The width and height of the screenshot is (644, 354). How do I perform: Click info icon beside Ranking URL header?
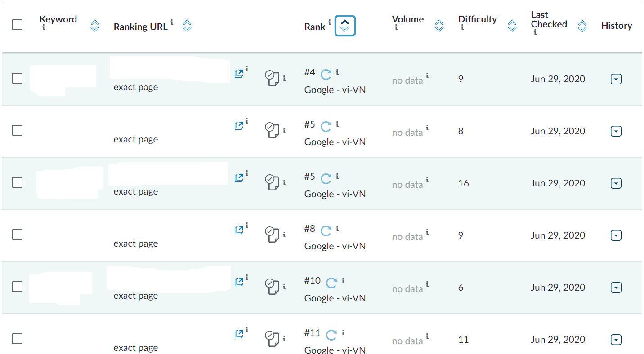172,22
